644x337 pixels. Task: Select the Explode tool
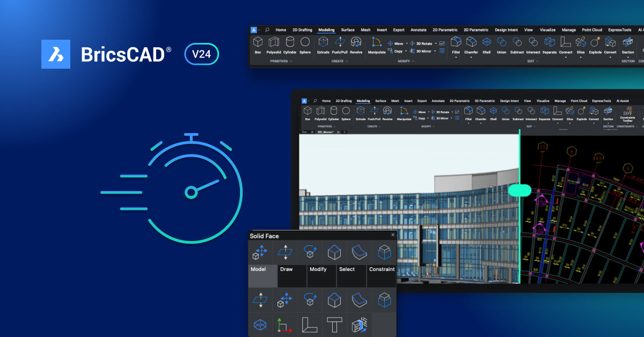click(596, 43)
